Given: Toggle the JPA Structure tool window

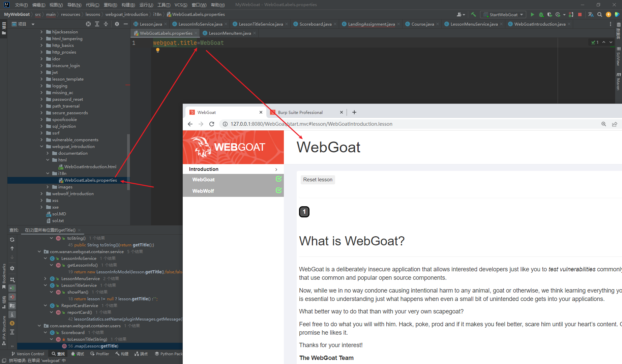Looking at the screenshot, I should 4,330.
